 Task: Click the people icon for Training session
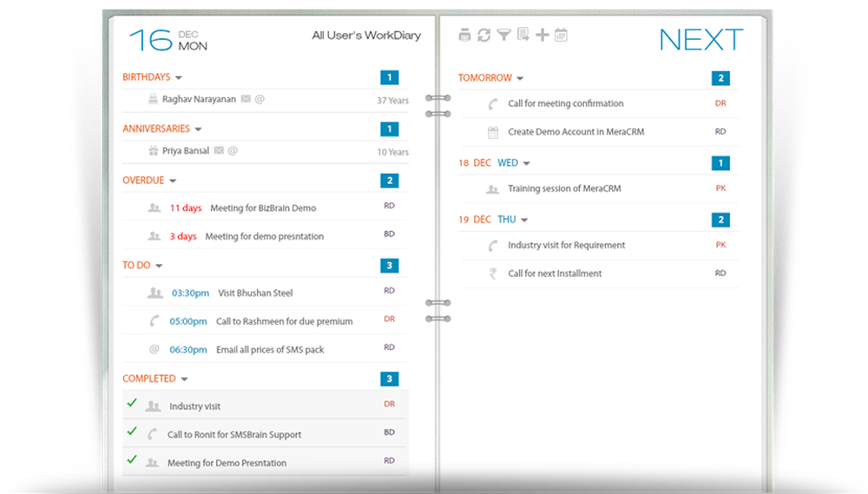(493, 189)
